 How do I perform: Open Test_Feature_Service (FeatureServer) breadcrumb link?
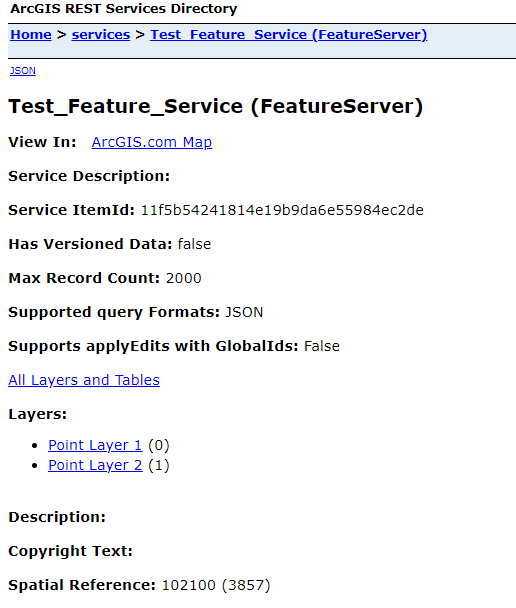289,35
